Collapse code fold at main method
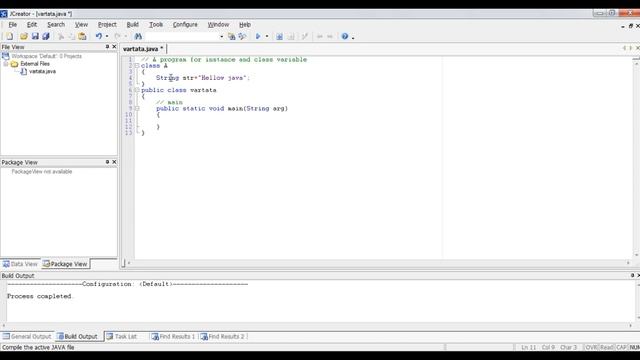Screen dimensions: 640x360 pyautogui.click(x=137, y=109)
